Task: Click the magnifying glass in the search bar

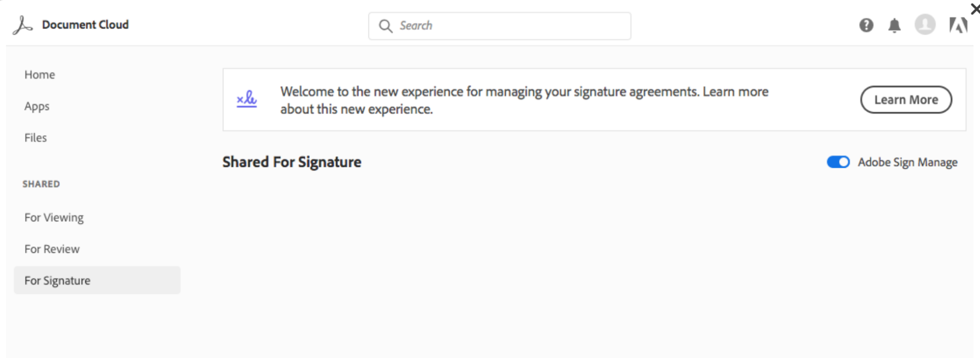Action: (385, 25)
